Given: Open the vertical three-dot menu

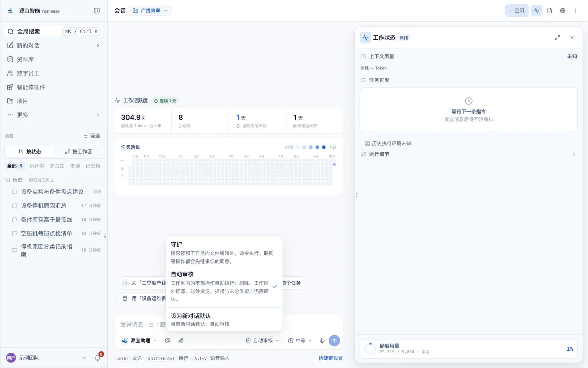Looking at the screenshot, I should (576, 11).
